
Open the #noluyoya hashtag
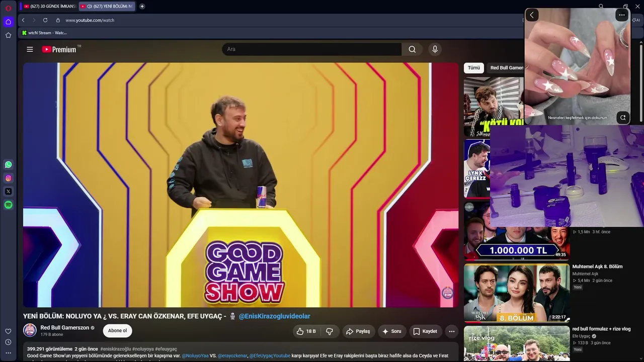(x=143, y=349)
